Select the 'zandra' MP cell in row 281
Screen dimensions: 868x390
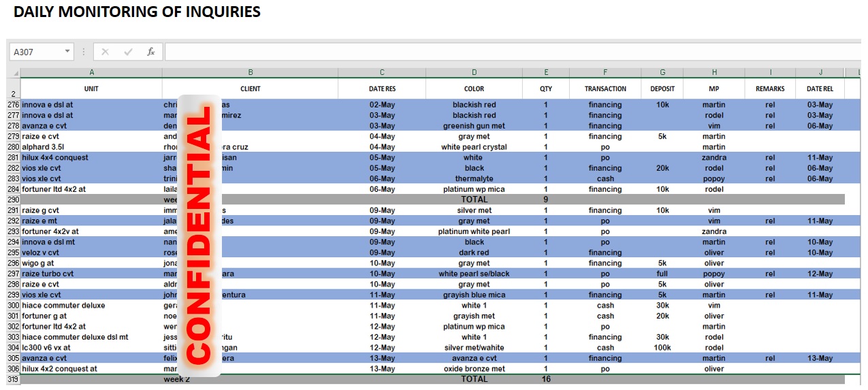714,157
